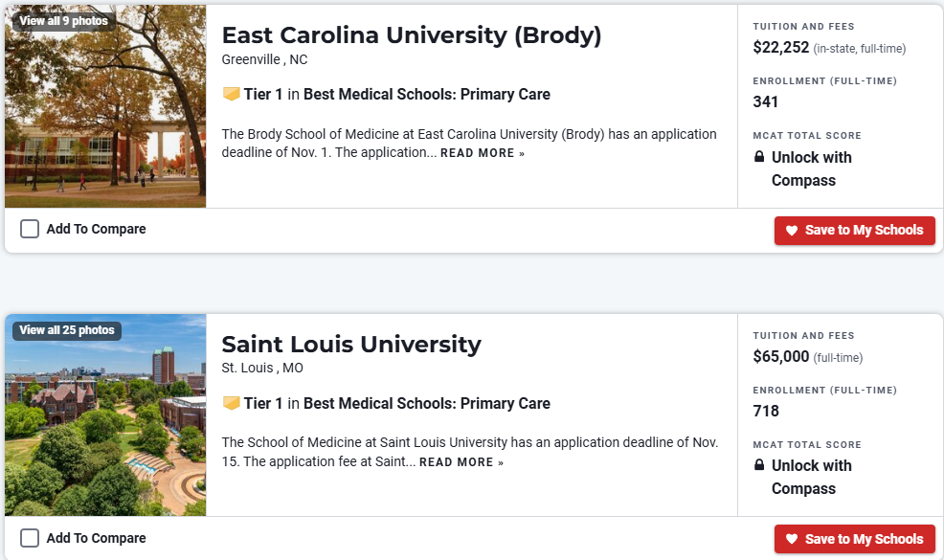Check Add To Compare for Saint Louis University

coord(30,538)
